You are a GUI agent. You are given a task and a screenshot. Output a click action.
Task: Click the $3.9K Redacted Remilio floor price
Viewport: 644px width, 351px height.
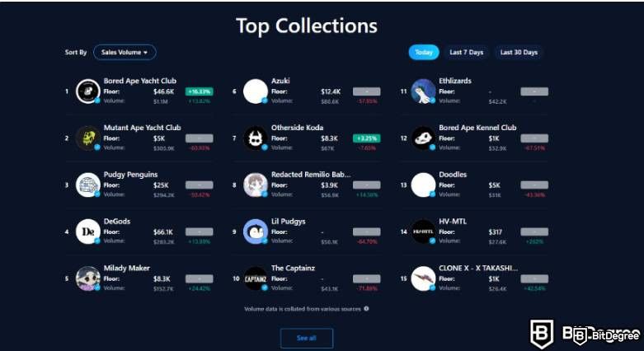[x=329, y=185]
